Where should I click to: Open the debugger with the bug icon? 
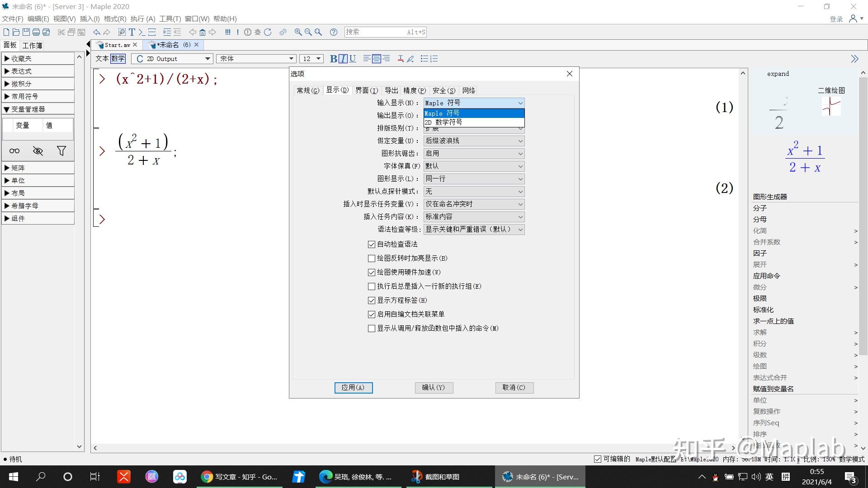(258, 32)
